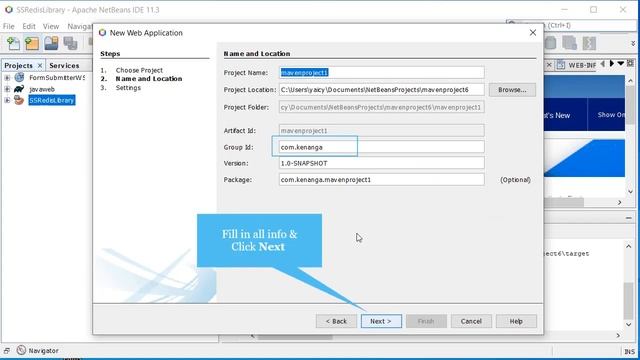The width and height of the screenshot is (640, 360).
Task: Click the Navigator label in status bar
Action: pyautogui.click(x=43, y=351)
